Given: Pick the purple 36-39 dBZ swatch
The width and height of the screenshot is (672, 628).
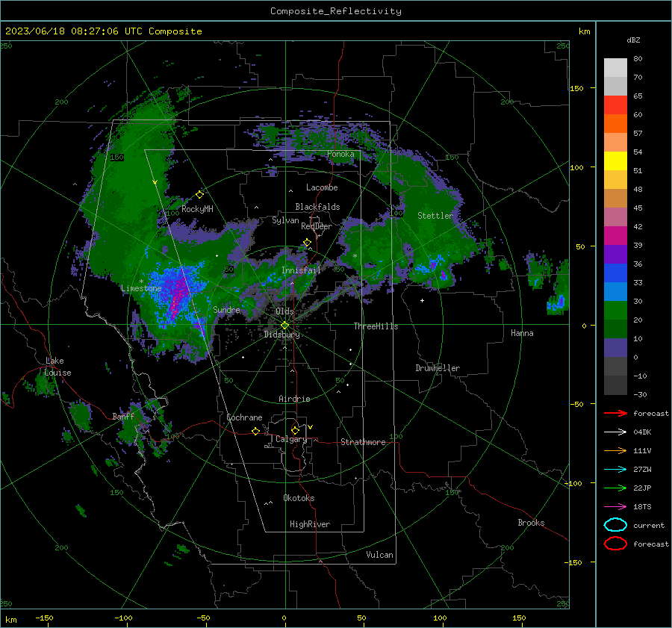Looking at the screenshot, I should [615, 254].
